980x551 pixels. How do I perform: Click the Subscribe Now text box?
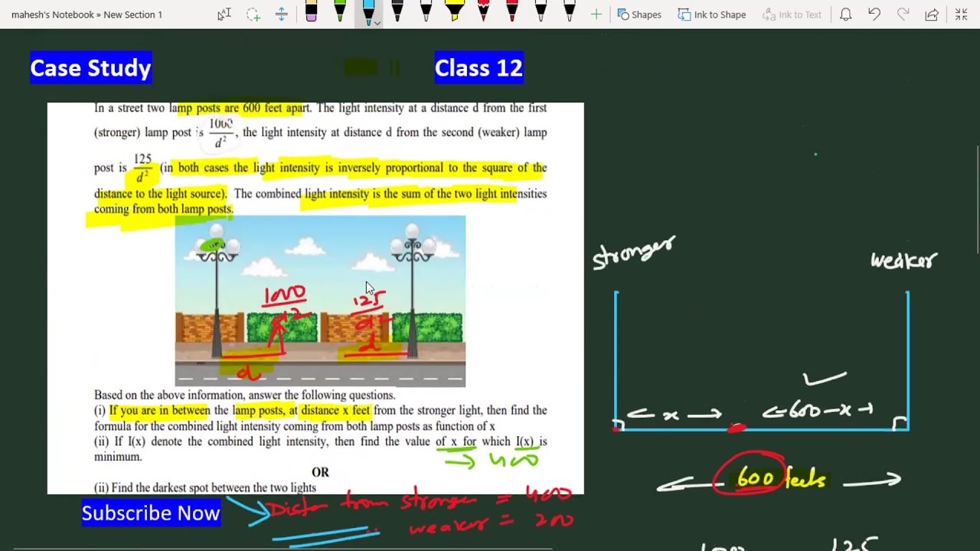151,513
